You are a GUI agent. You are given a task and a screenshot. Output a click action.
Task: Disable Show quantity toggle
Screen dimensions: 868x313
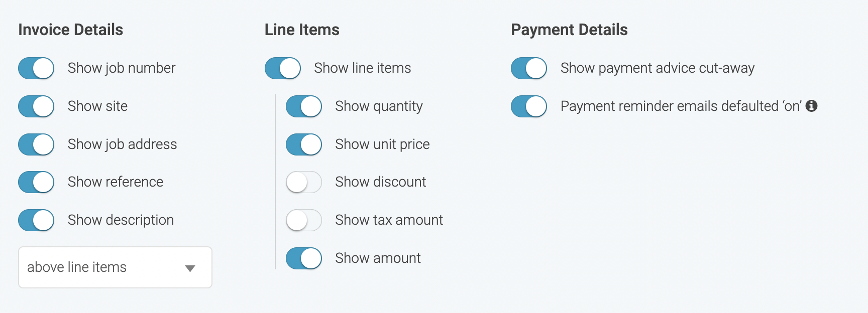tap(304, 106)
